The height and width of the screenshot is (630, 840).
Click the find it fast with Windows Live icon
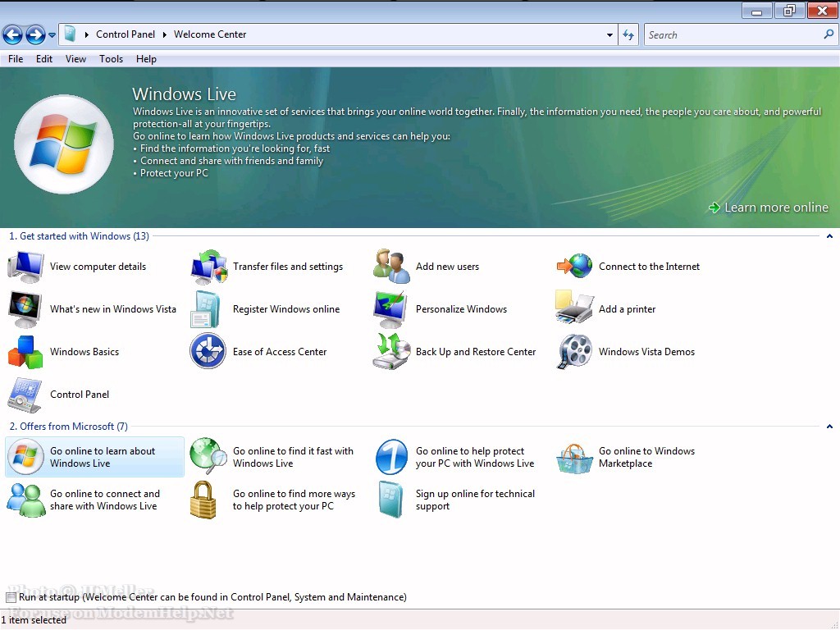(x=208, y=456)
